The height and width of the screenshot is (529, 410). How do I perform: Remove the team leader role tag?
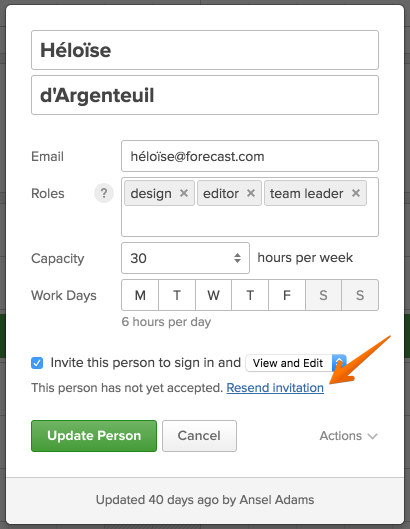coord(356,193)
